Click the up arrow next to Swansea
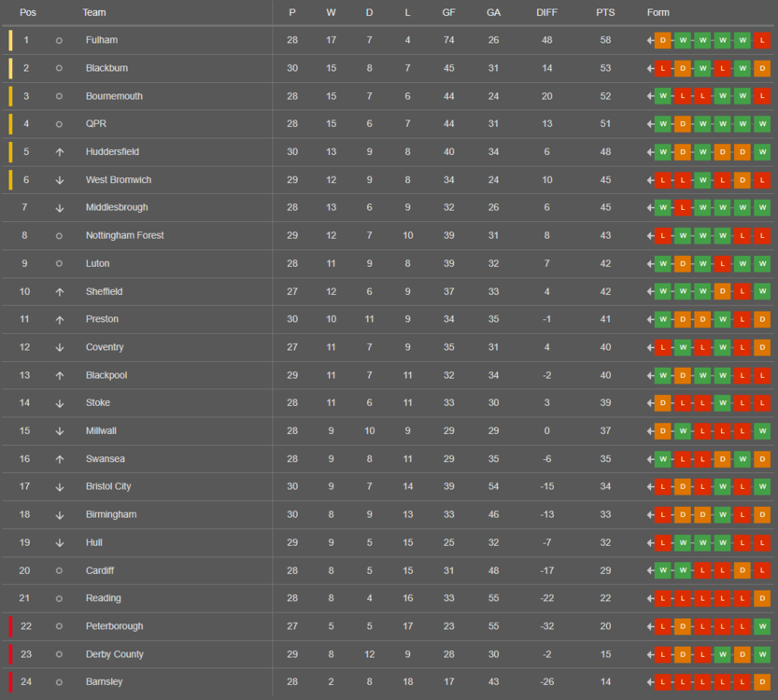778x700 pixels. point(59,459)
